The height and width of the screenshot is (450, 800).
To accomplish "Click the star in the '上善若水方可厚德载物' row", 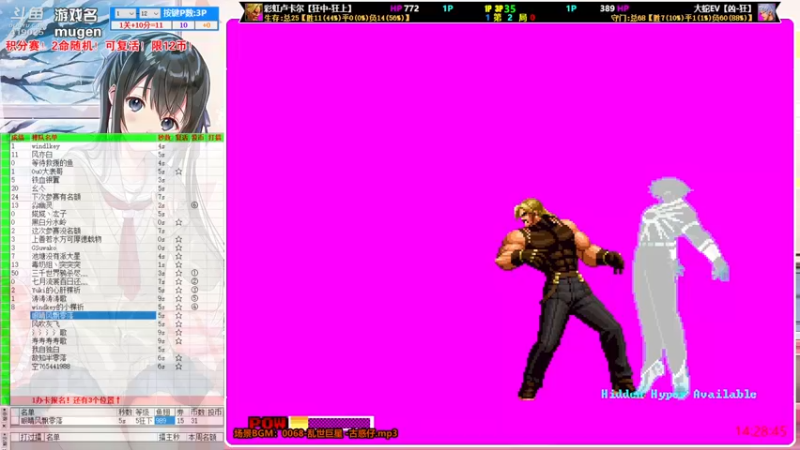I will pyautogui.click(x=179, y=239).
